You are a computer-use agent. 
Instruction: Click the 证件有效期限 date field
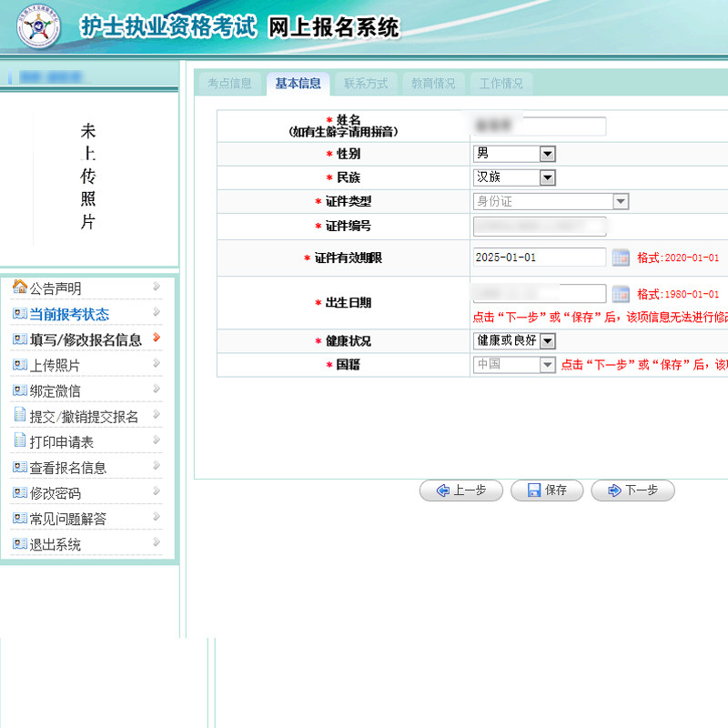540,258
